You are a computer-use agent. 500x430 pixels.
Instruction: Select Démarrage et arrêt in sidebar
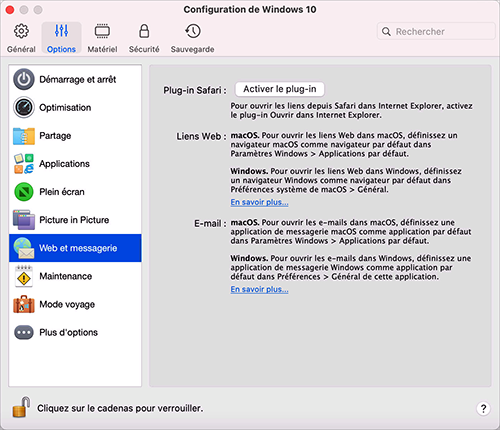click(75, 79)
